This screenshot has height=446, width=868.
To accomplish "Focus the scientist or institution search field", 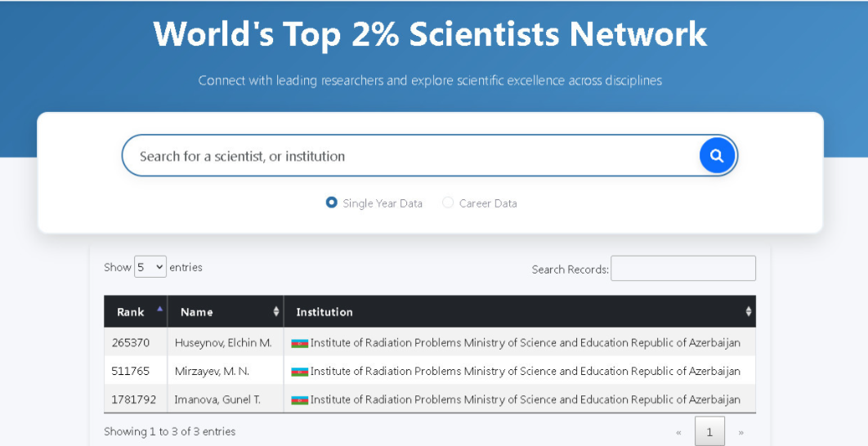I will (409, 156).
